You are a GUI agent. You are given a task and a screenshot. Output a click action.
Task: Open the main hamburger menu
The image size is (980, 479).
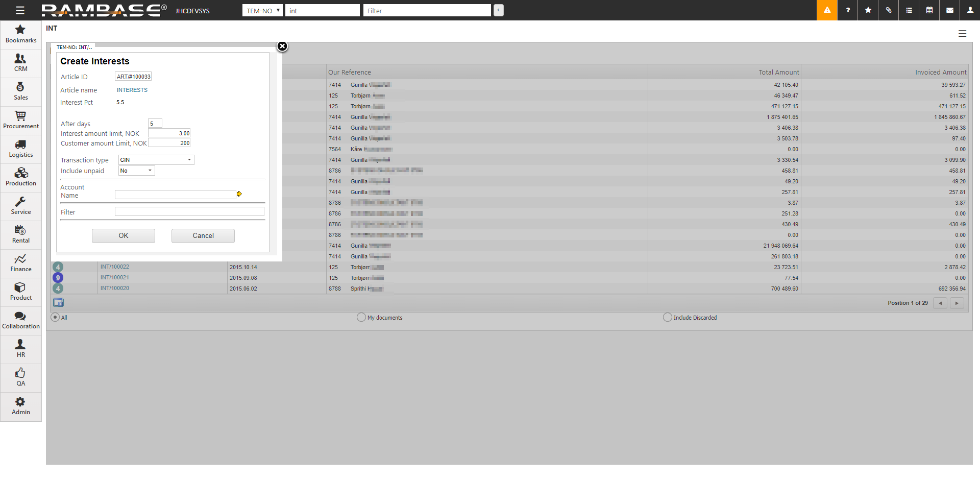[20, 10]
